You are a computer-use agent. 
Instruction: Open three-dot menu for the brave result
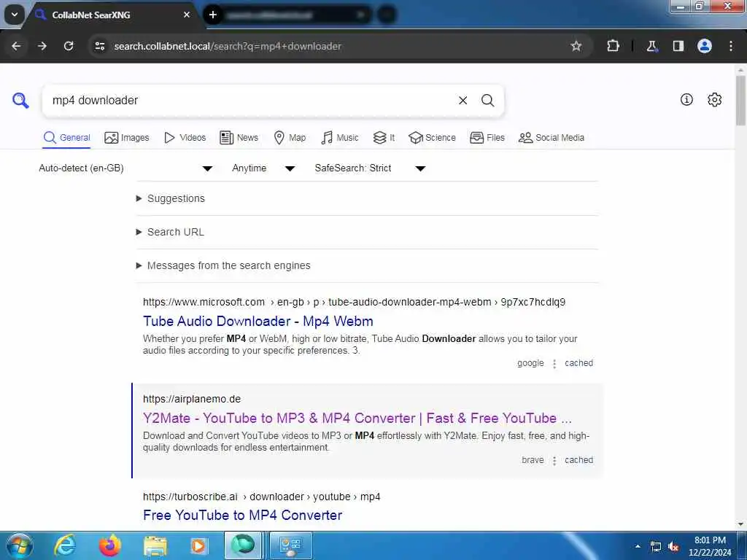click(x=554, y=461)
